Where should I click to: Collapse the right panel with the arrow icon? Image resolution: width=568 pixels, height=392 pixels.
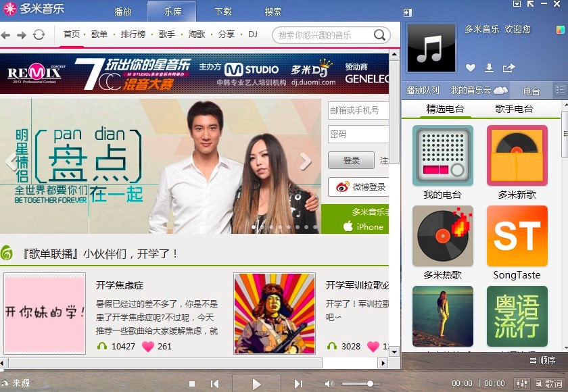click(x=408, y=13)
